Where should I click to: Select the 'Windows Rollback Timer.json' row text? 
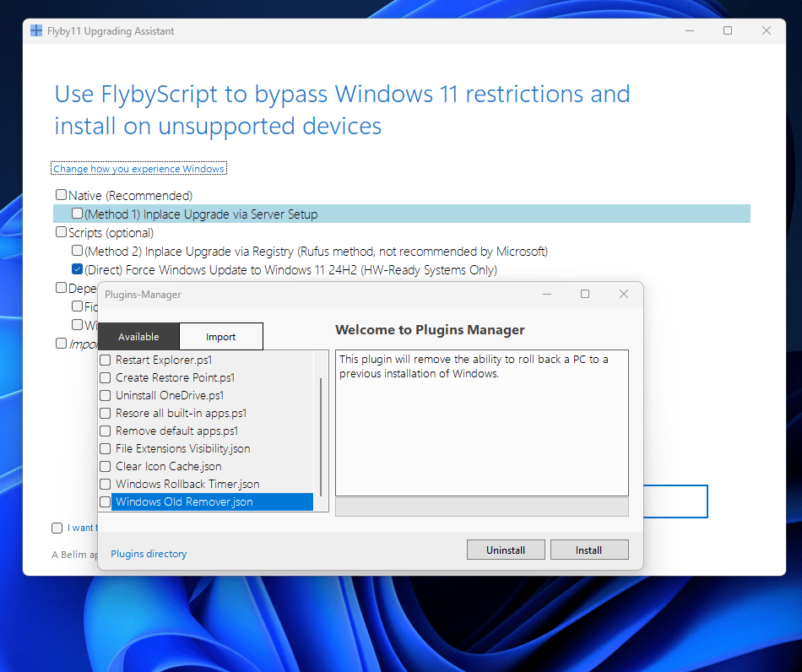pyautogui.click(x=187, y=484)
